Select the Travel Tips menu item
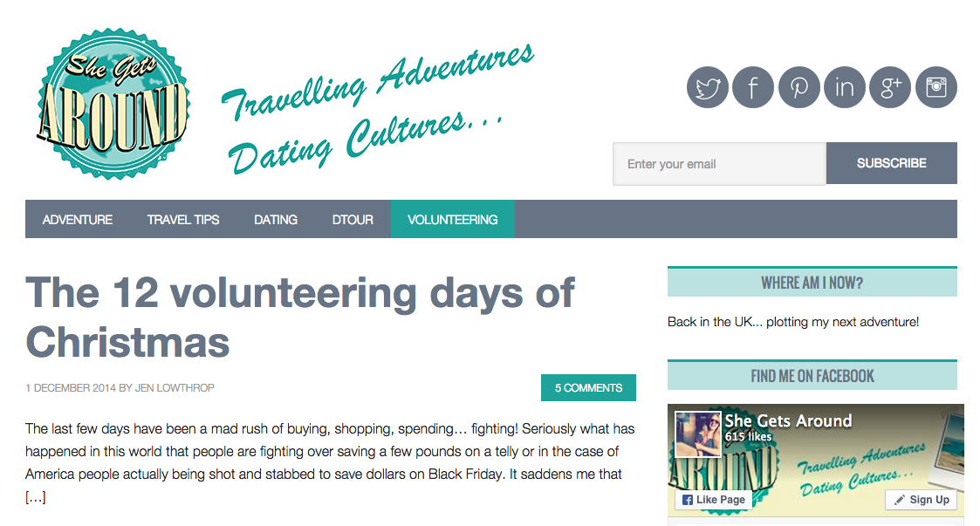 183,219
